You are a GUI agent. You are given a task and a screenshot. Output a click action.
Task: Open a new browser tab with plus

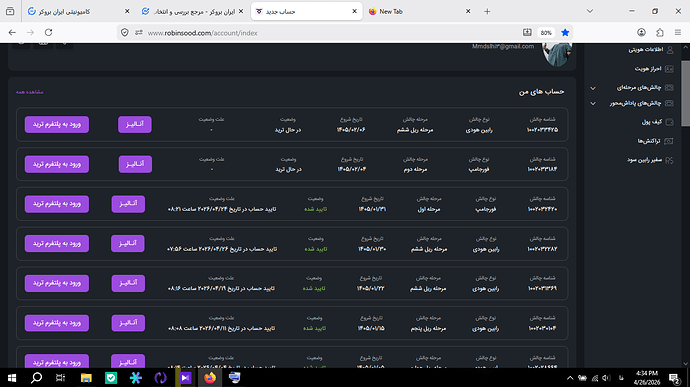point(487,11)
